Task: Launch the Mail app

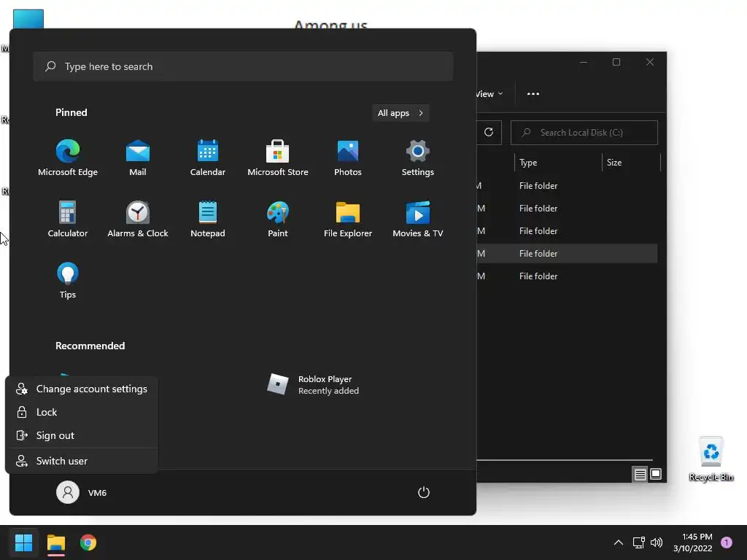Action: coord(138,158)
